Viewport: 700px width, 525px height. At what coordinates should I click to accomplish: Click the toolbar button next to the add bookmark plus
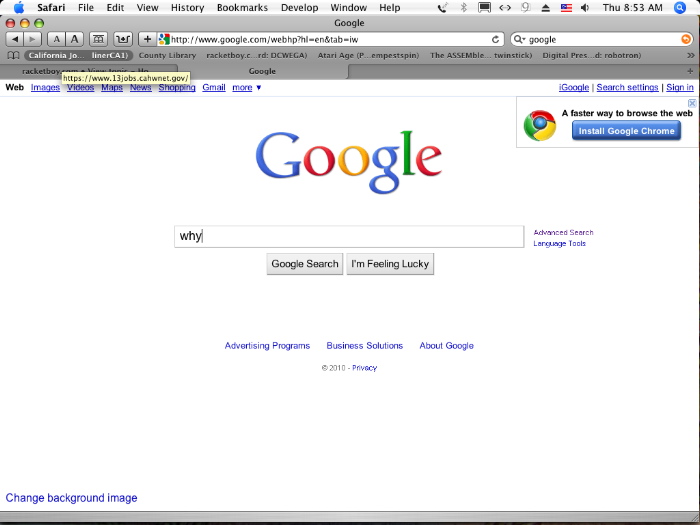pos(122,39)
